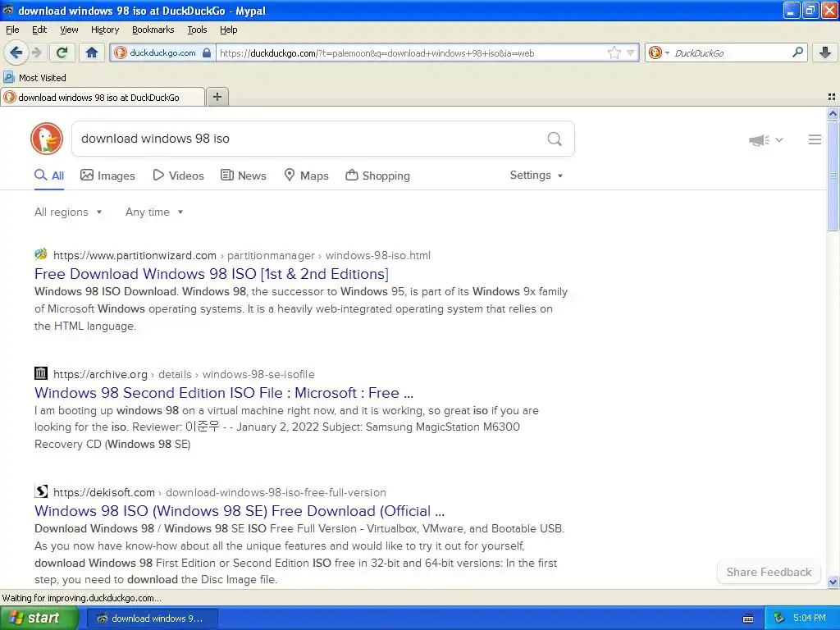Image resolution: width=840 pixels, height=630 pixels.
Task: Click the scrollbar down arrow
Action: point(833,582)
